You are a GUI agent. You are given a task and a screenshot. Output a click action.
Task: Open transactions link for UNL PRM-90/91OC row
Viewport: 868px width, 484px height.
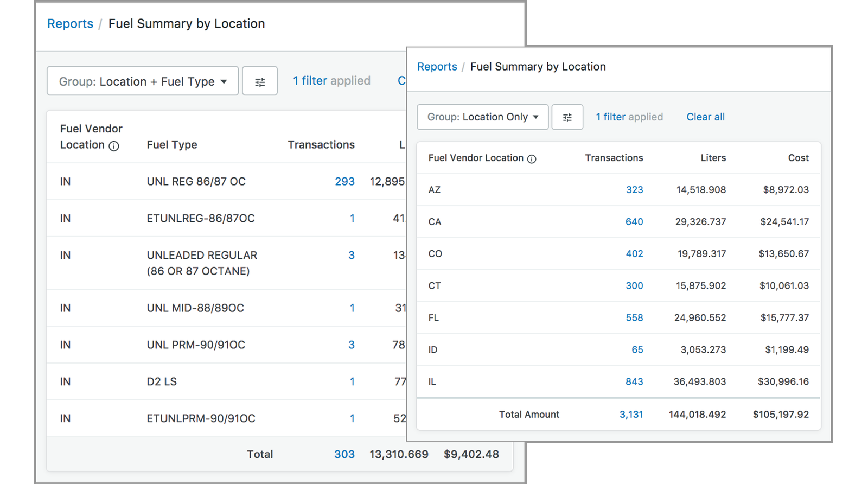[x=352, y=345]
